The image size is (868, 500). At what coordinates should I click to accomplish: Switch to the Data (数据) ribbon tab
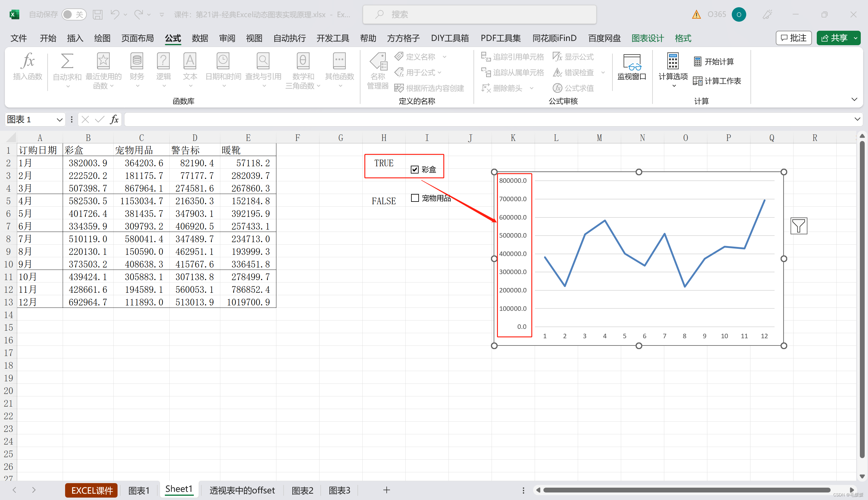coord(200,38)
